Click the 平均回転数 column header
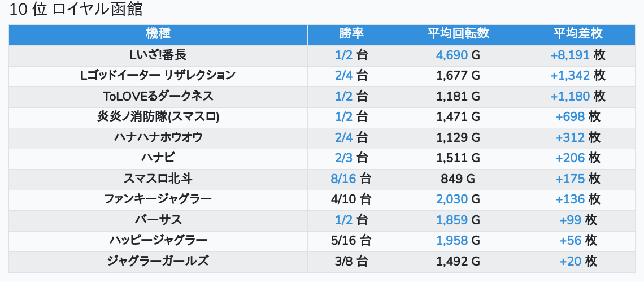The image size is (644, 282). pos(458,33)
